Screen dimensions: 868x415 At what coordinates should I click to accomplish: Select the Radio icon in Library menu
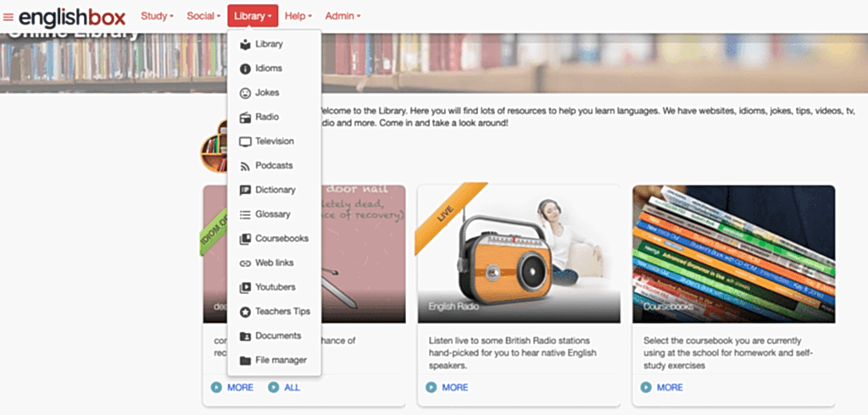pyautogui.click(x=245, y=118)
